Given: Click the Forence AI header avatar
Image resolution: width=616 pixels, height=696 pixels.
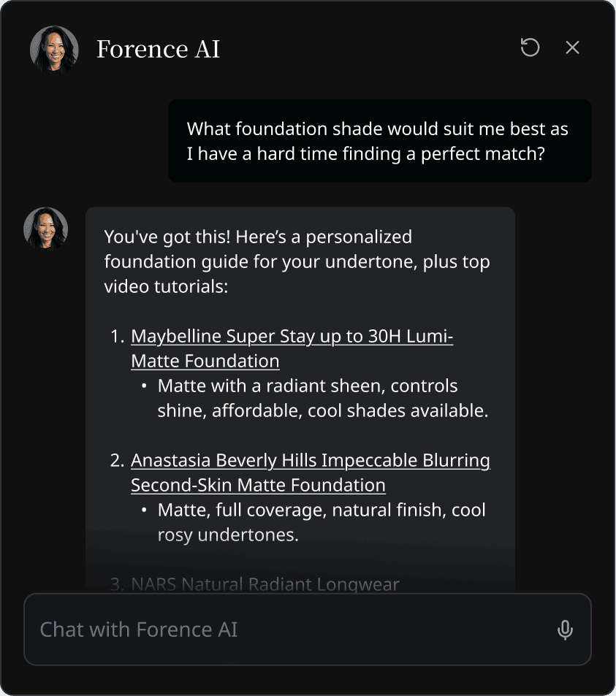Looking at the screenshot, I should click(54, 50).
